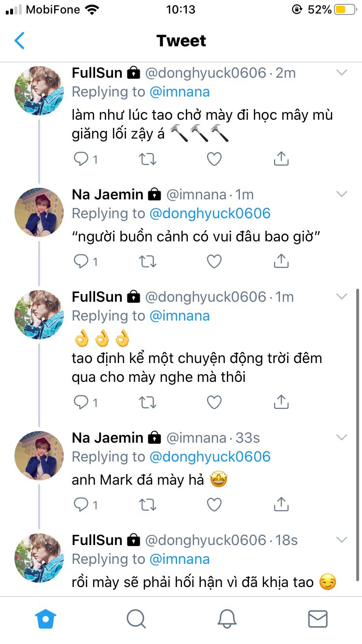Expand options chevron on FullSun's 2m tweet
The width and height of the screenshot is (362, 644).
point(342,73)
